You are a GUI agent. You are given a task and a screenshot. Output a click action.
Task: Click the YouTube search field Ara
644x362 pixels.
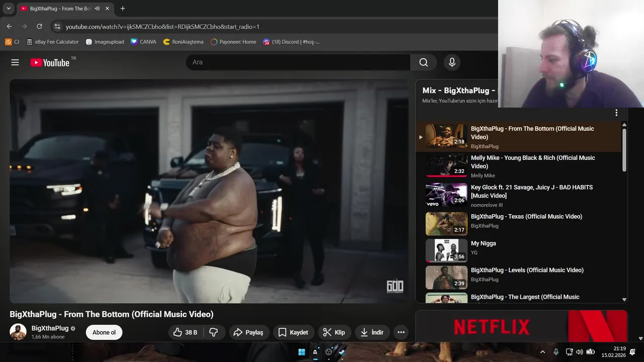click(x=298, y=62)
